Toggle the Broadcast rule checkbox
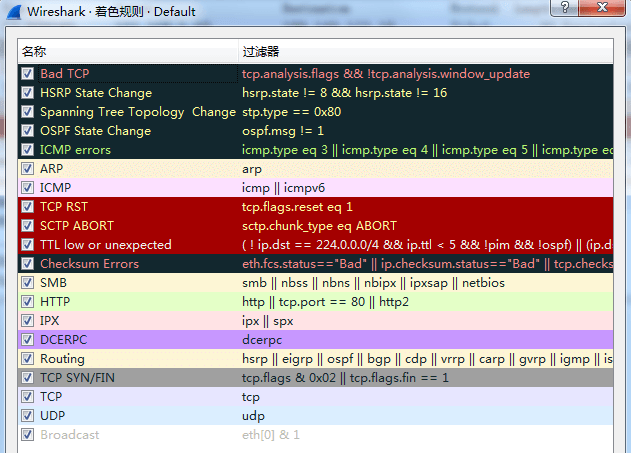 27,434
